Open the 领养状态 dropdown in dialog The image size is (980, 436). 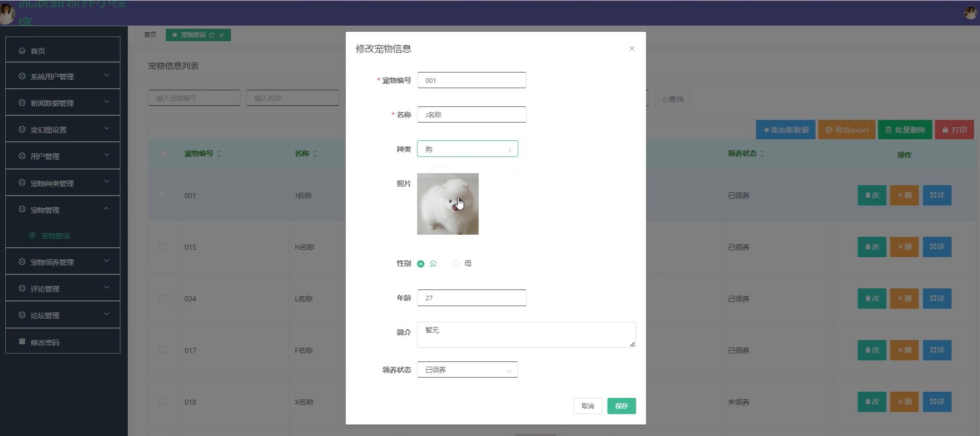point(468,370)
